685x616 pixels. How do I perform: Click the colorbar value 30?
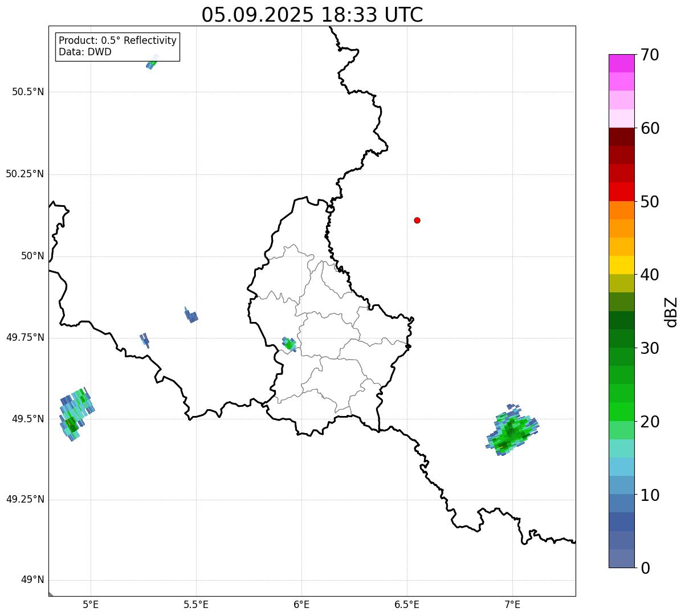650,348
